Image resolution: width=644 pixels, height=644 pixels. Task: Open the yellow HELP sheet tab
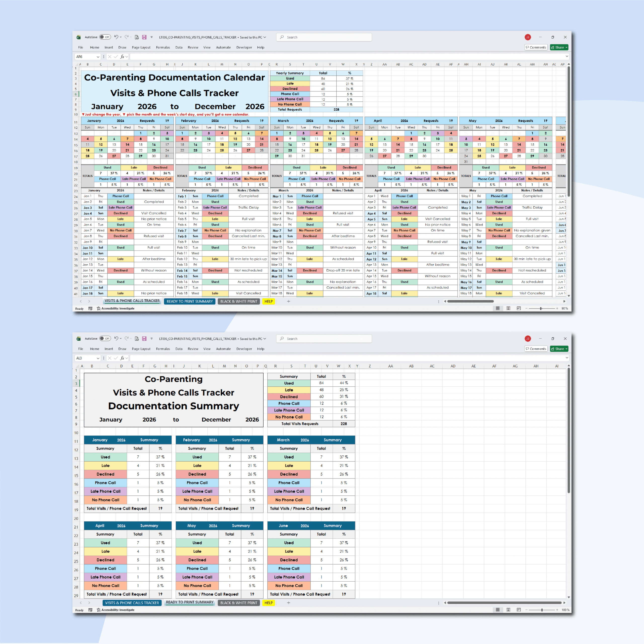[269, 301]
